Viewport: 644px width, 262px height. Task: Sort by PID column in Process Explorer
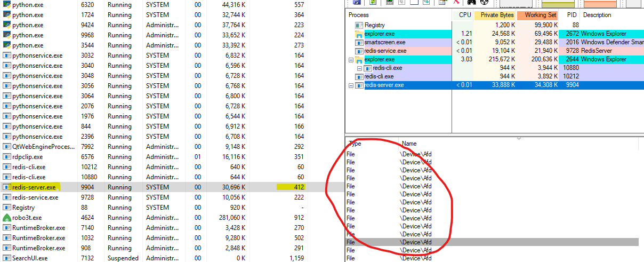click(x=569, y=15)
